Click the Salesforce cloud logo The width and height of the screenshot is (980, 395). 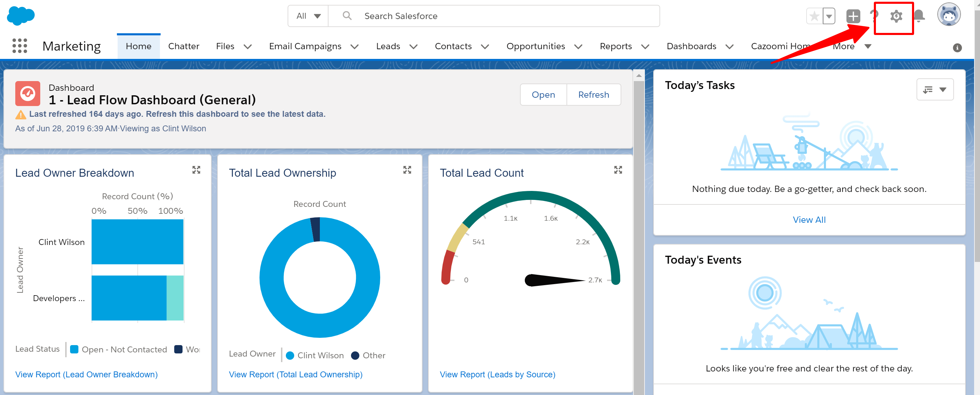(x=21, y=16)
